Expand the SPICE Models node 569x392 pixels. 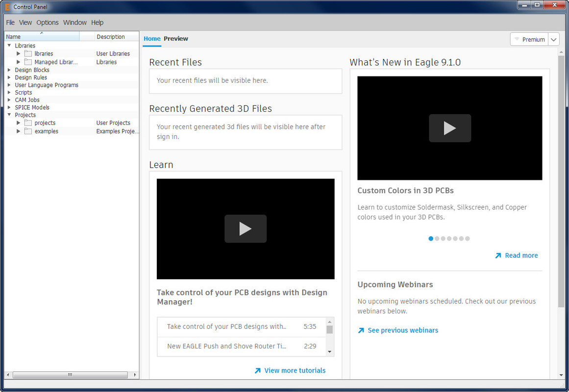9,107
